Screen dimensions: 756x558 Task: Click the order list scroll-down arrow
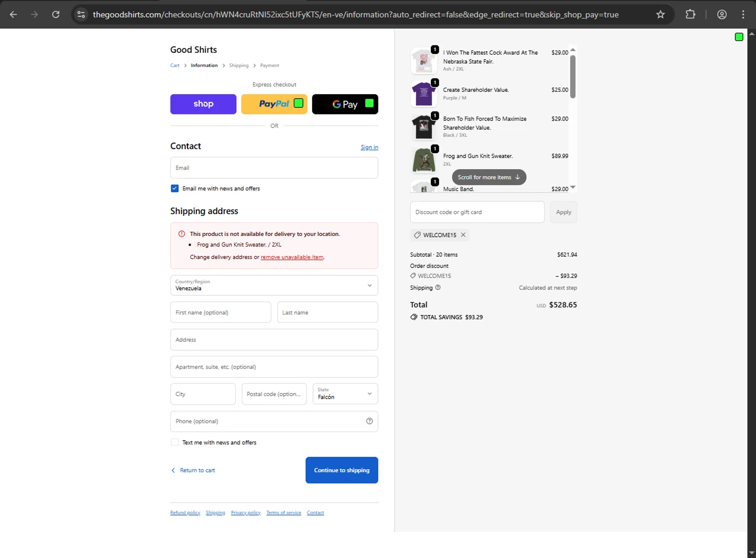coord(573,188)
